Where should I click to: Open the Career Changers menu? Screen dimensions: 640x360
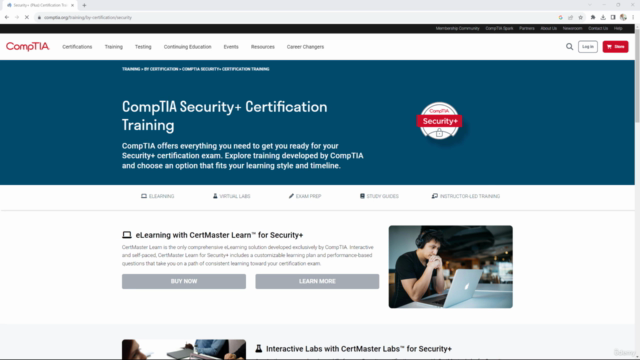[x=305, y=47]
